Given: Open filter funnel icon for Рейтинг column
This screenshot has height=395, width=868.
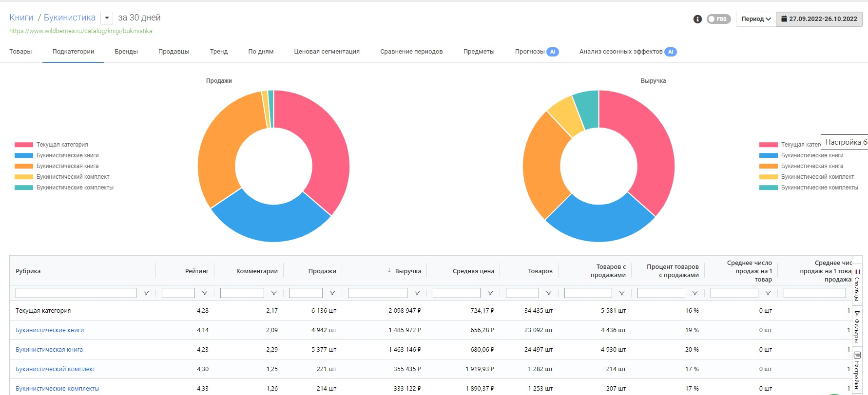Looking at the screenshot, I should coord(204,293).
